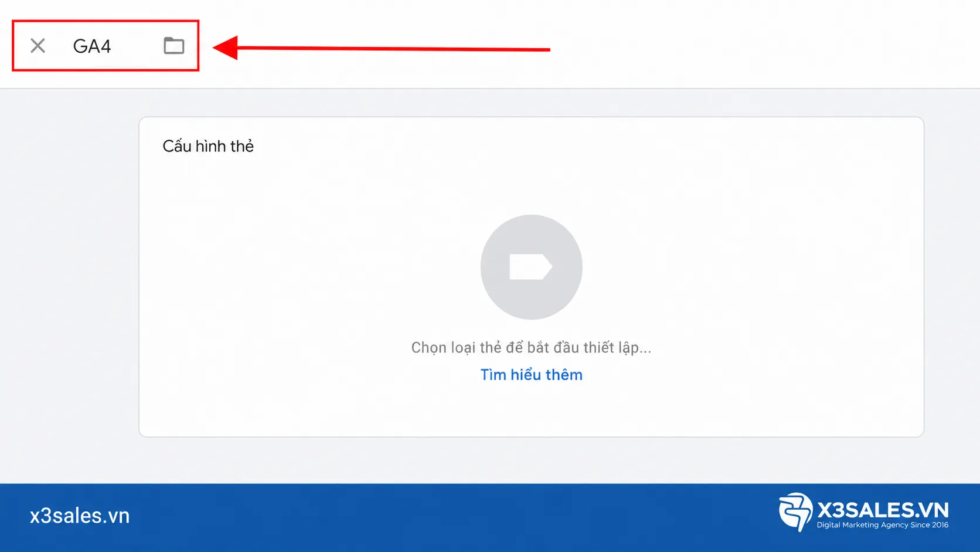Image resolution: width=980 pixels, height=552 pixels.
Task: Edit the GA4 tag name field
Action: click(x=92, y=46)
